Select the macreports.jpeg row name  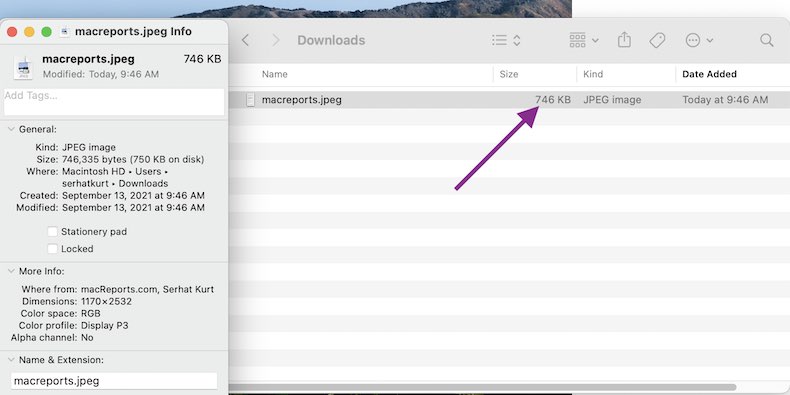click(x=302, y=100)
